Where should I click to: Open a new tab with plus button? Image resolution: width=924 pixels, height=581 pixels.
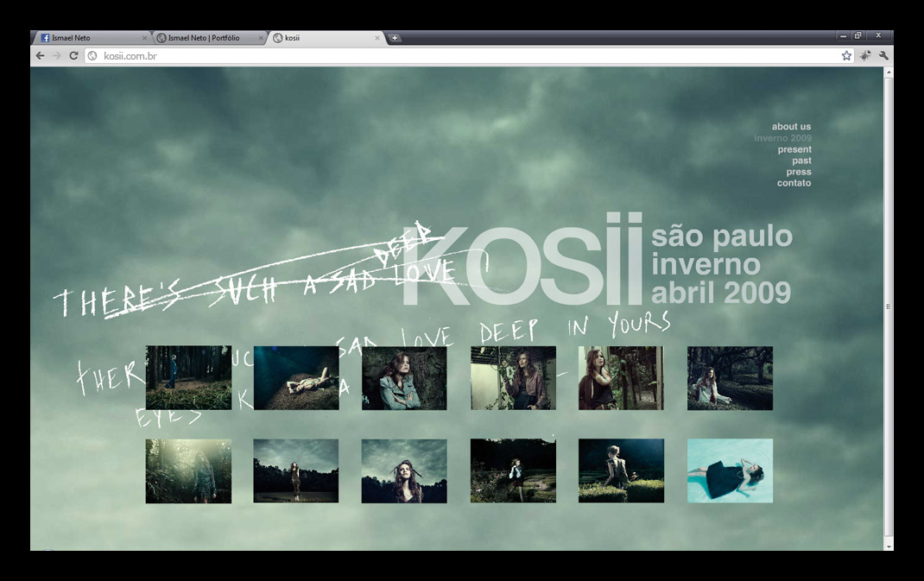(x=395, y=38)
